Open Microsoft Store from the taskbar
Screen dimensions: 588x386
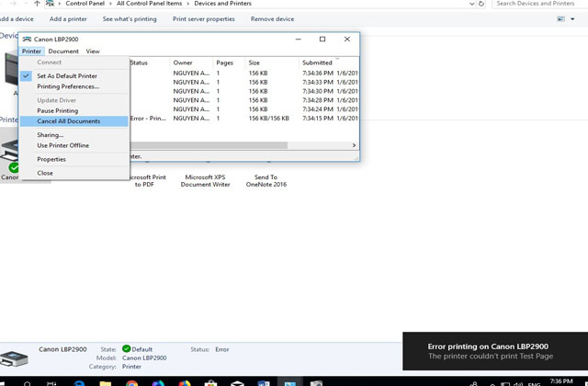[x=210, y=383]
